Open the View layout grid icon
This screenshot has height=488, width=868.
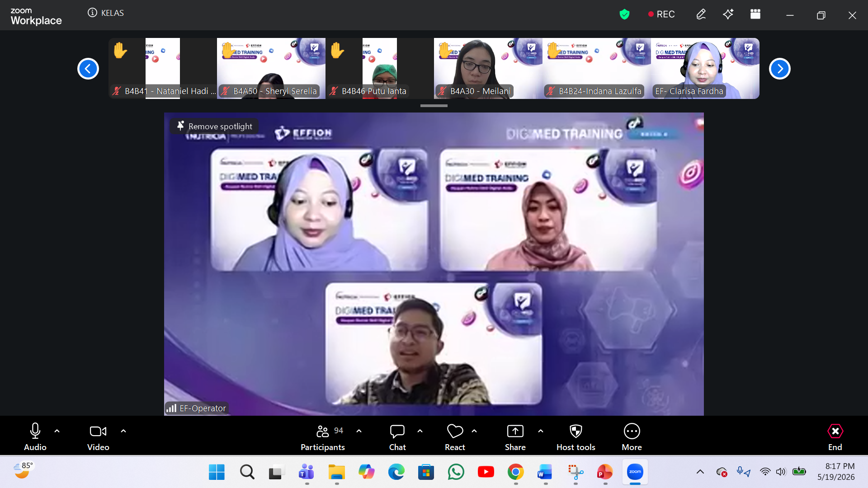tap(755, 14)
